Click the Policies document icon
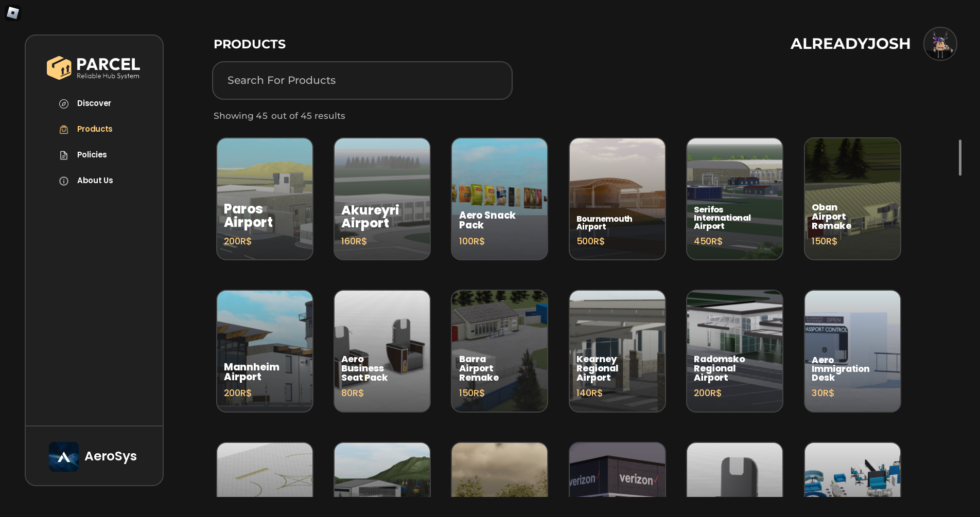 tap(64, 155)
